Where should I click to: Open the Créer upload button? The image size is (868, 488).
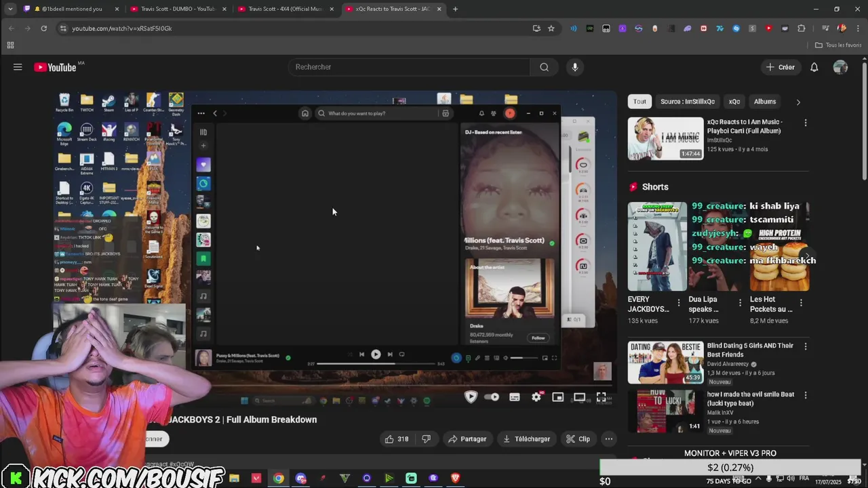(781, 67)
